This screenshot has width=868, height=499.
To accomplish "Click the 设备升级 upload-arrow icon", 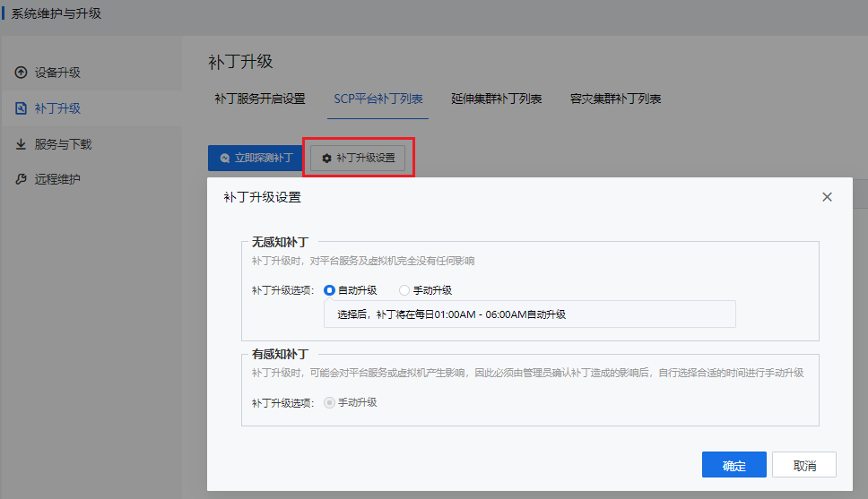I will [x=21, y=73].
